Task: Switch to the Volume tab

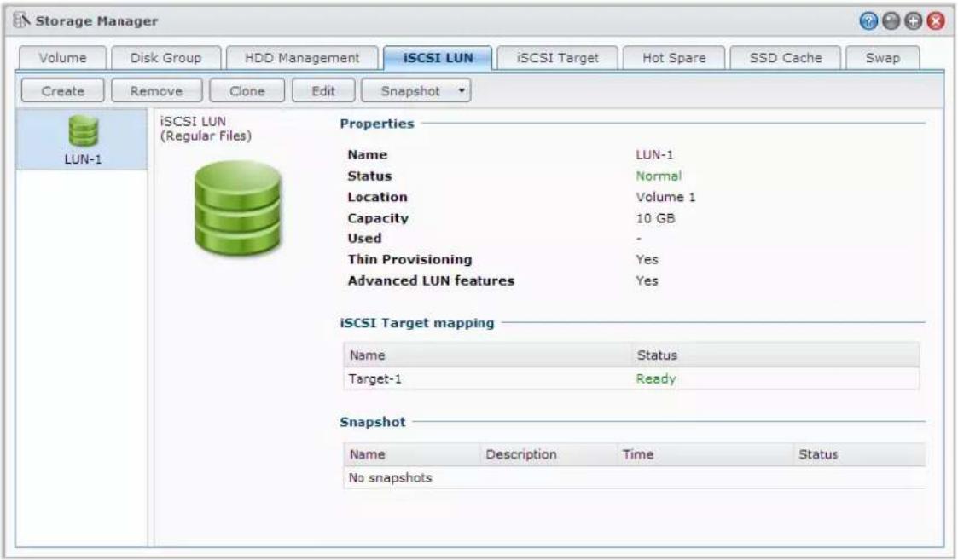Action: tap(63, 58)
